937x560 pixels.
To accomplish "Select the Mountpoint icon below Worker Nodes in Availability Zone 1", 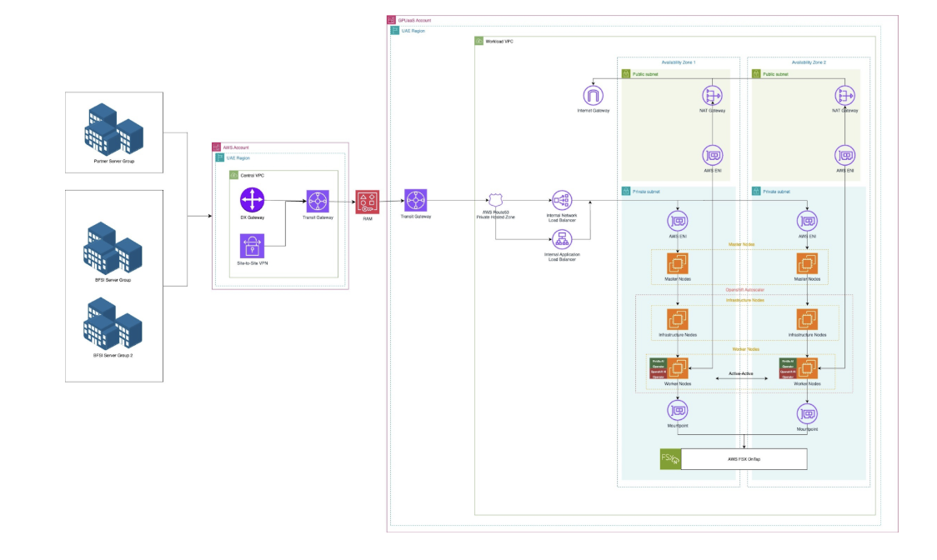I will coord(678,410).
